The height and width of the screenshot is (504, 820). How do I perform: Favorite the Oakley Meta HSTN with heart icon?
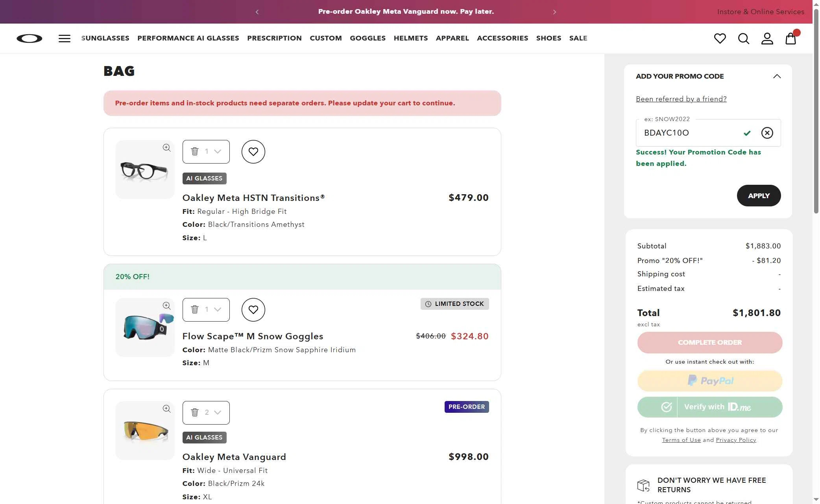pyautogui.click(x=253, y=151)
